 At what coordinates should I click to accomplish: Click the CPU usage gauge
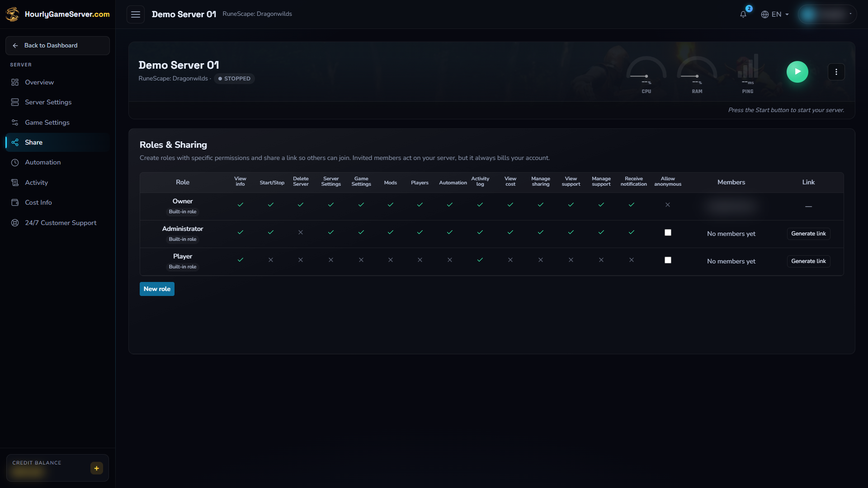point(646,74)
